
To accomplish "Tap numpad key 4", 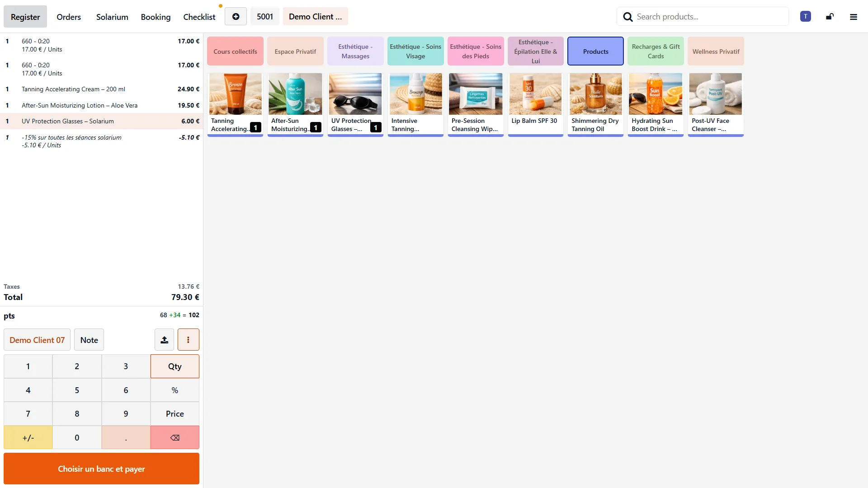I will [x=28, y=390].
